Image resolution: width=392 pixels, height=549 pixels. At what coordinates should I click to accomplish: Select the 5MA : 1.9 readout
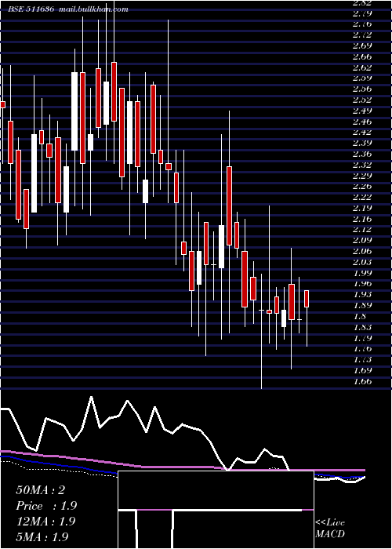(x=42, y=536)
